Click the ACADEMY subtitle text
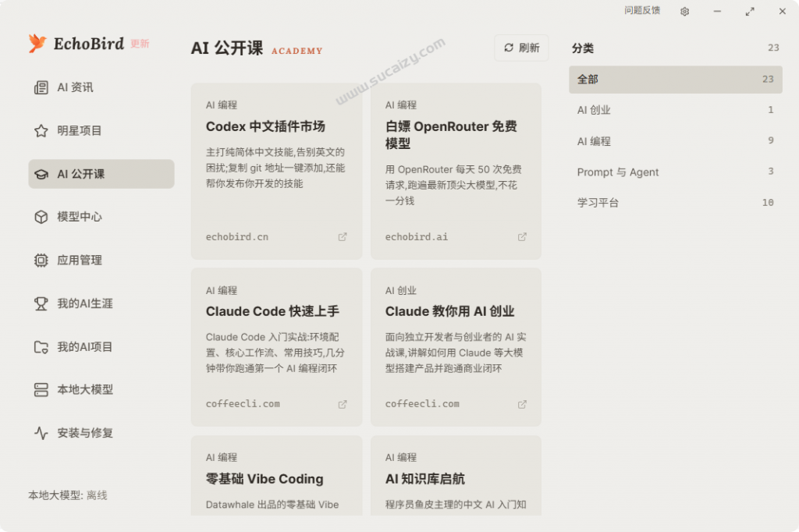The height and width of the screenshot is (532, 799). pos(297,51)
